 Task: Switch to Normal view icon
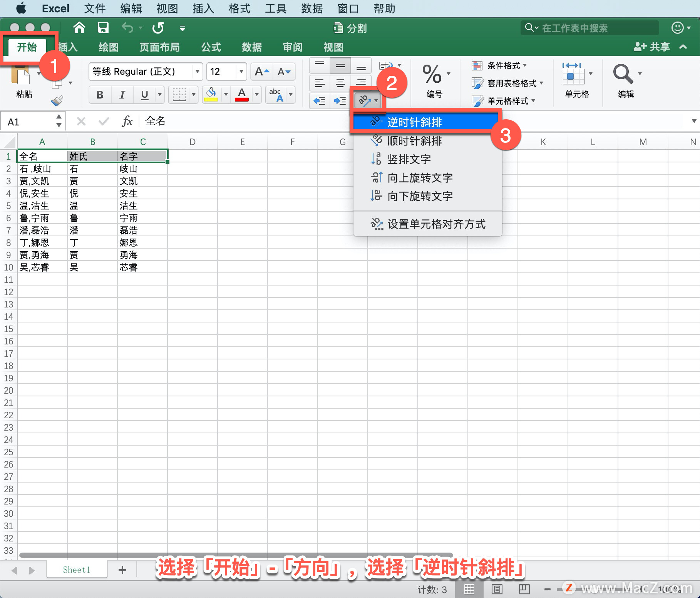pyautogui.click(x=469, y=589)
